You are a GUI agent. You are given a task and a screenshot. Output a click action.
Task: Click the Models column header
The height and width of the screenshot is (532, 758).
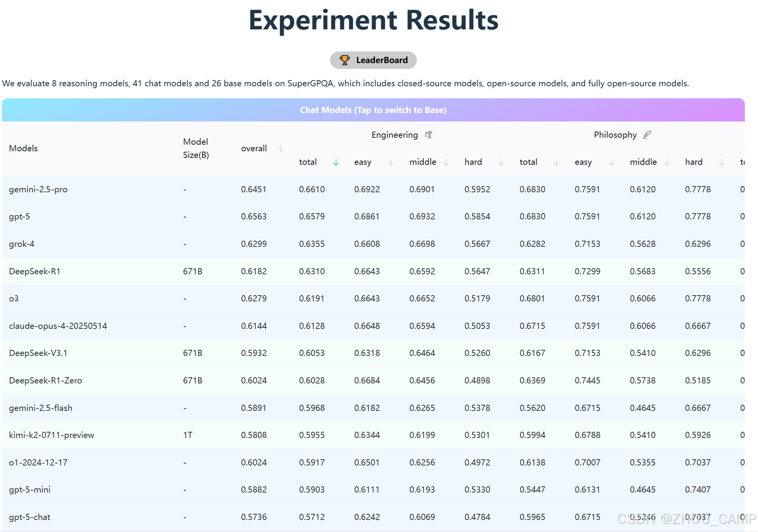pos(23,148)
